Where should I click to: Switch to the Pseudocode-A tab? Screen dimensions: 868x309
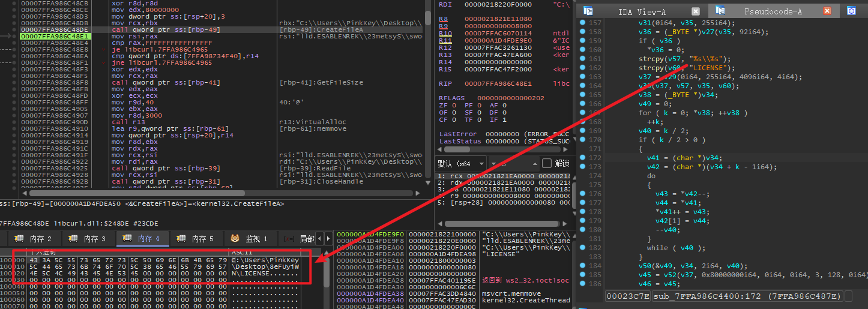tap(773, 11)
